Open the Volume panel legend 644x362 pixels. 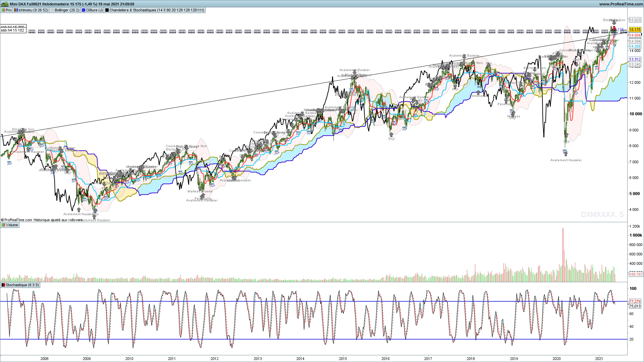click(10, 225)
